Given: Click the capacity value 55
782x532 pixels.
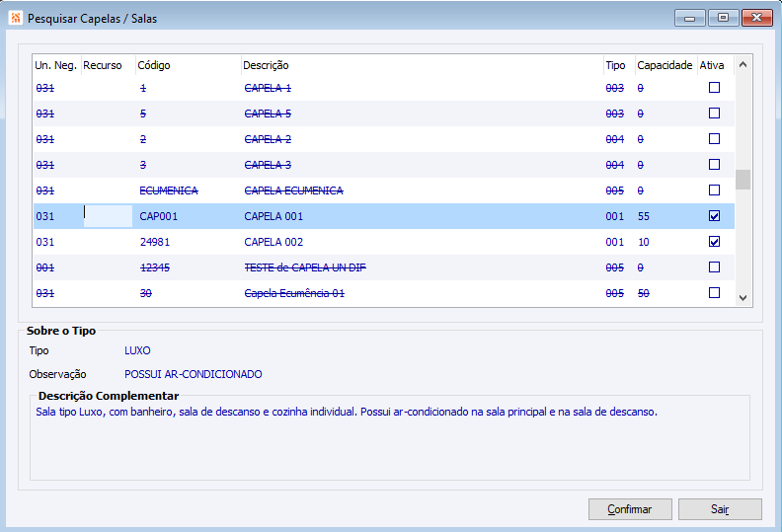Looking at the screenshot, I should (x=644, y=216).
